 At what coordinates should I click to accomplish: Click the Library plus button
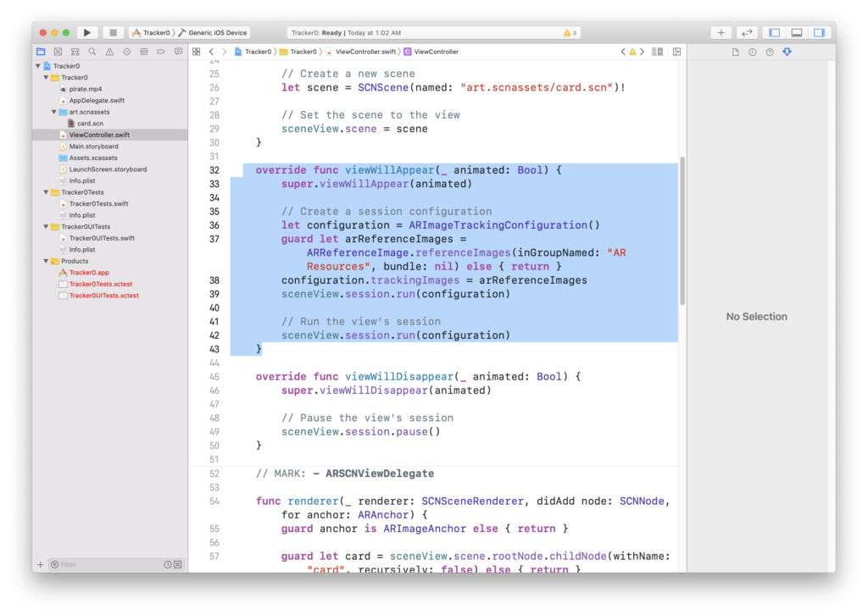tap(721, 33)
